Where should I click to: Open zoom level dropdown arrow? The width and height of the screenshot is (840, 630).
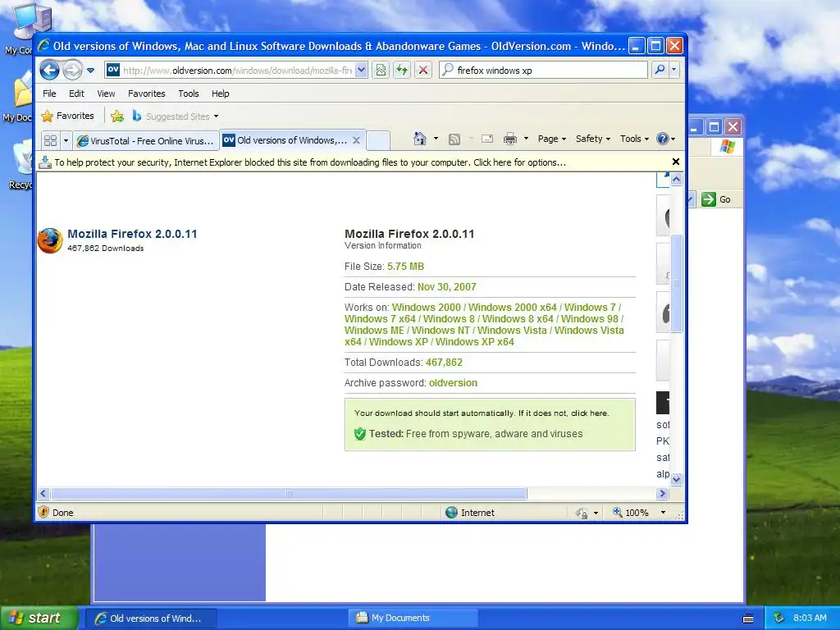coord(663,513)
